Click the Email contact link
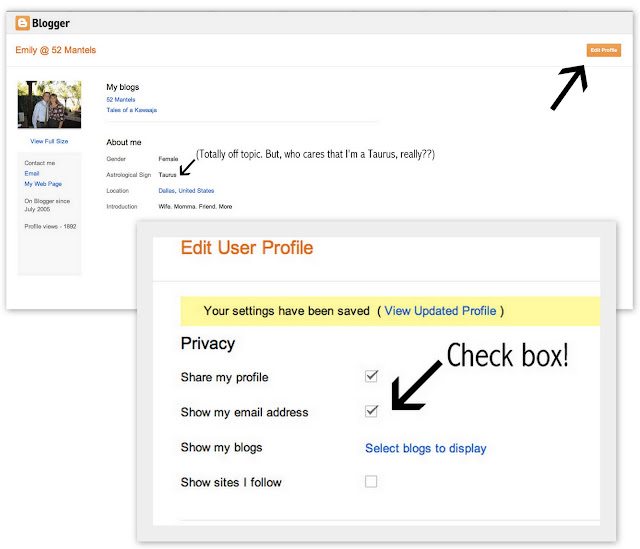 [32, 173]
